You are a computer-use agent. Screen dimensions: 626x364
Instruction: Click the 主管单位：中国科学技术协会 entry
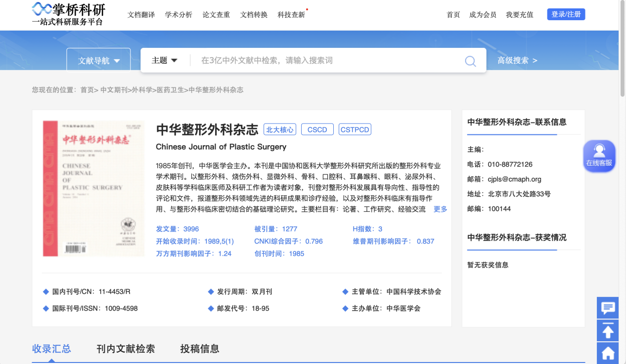coord(392,292)
